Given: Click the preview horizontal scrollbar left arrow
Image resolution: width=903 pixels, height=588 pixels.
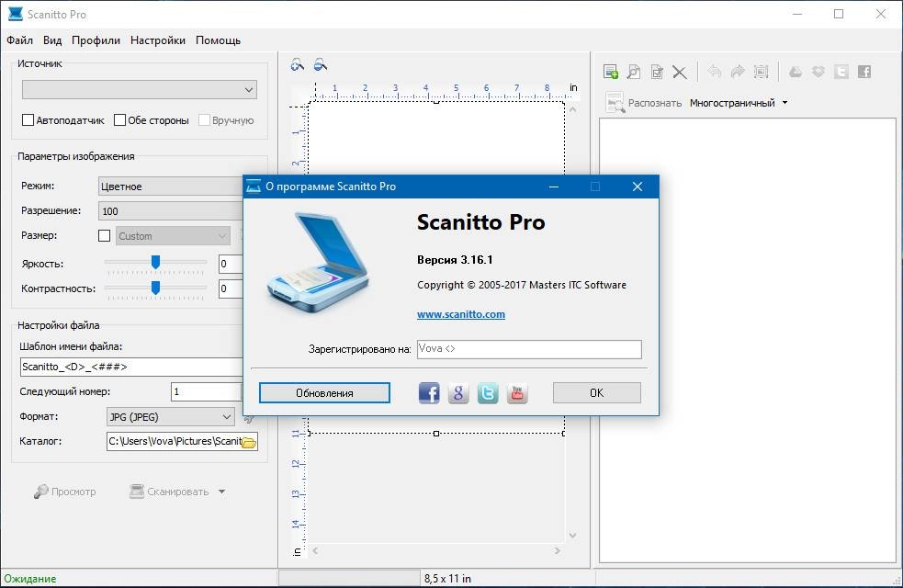Looking at the screenshot, I should 315,550.
